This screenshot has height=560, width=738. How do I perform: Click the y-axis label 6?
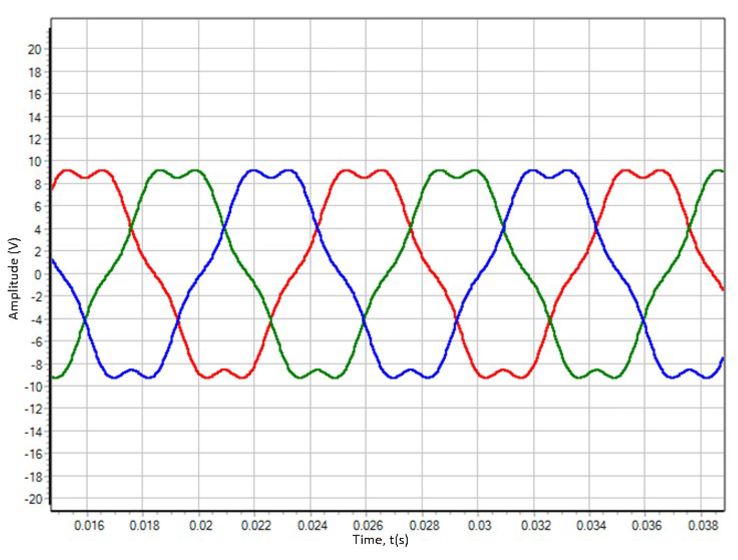pyautogui.click(x=38, y=207)
